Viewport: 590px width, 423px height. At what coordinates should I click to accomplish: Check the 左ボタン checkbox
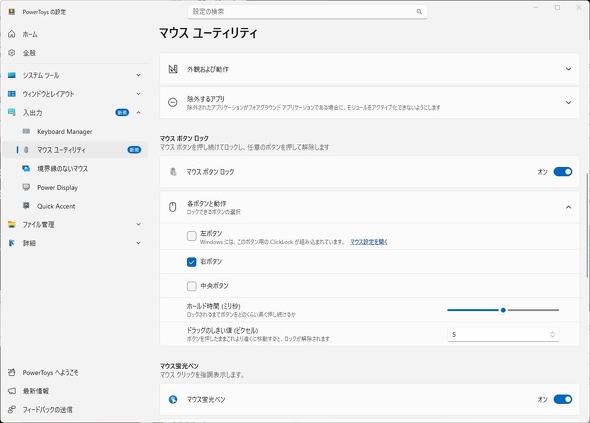[x=192, y=236]
